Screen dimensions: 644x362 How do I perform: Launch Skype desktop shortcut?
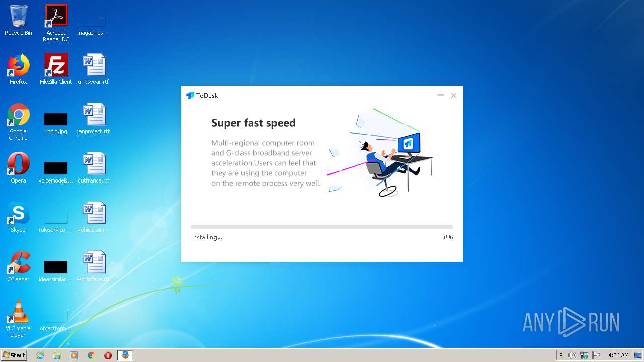(x=18, y=217)
